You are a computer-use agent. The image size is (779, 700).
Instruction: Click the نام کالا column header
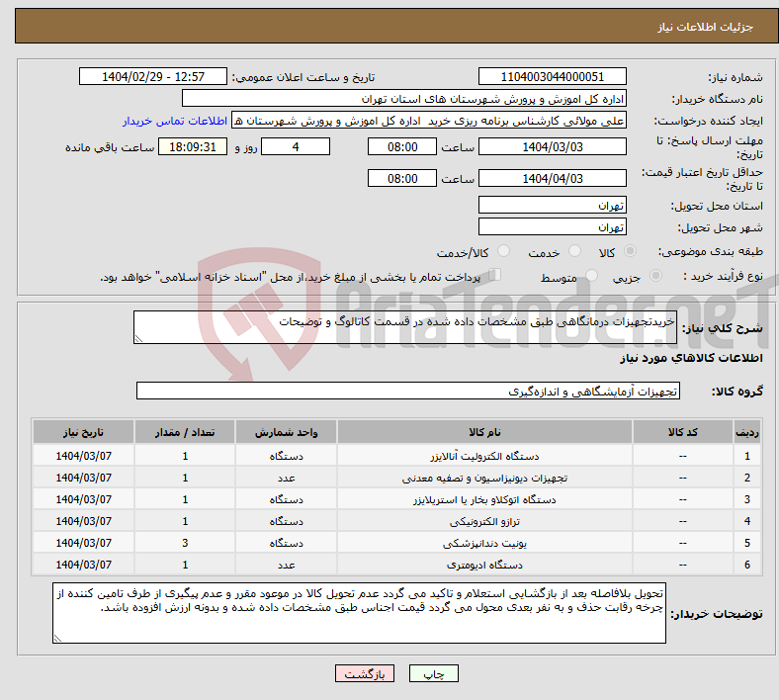click(x=484, y=432)
